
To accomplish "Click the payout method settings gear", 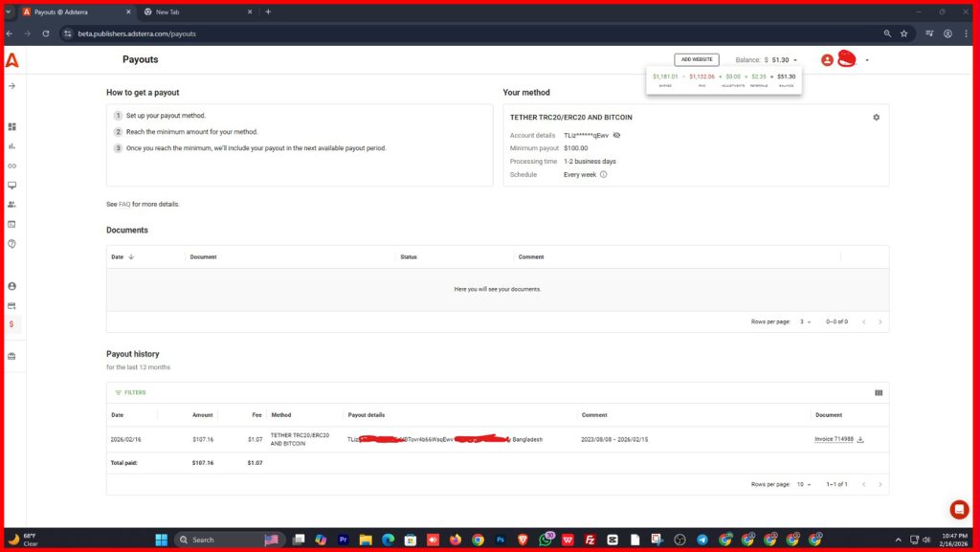I will tap(876, 118).
